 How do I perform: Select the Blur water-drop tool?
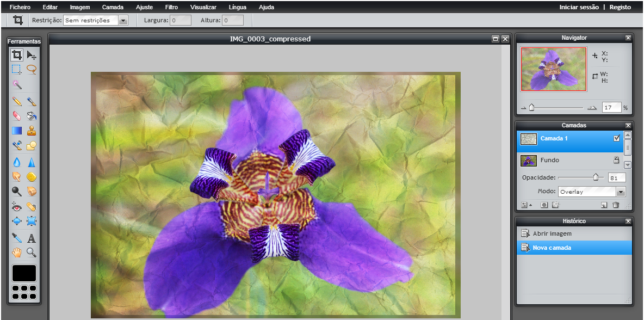[17, 162]
